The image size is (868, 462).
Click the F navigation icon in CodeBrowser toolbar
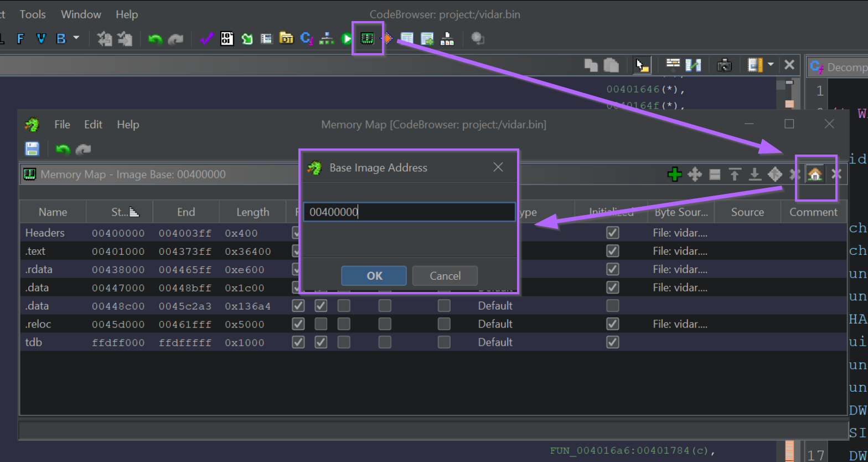click(20, 39)
